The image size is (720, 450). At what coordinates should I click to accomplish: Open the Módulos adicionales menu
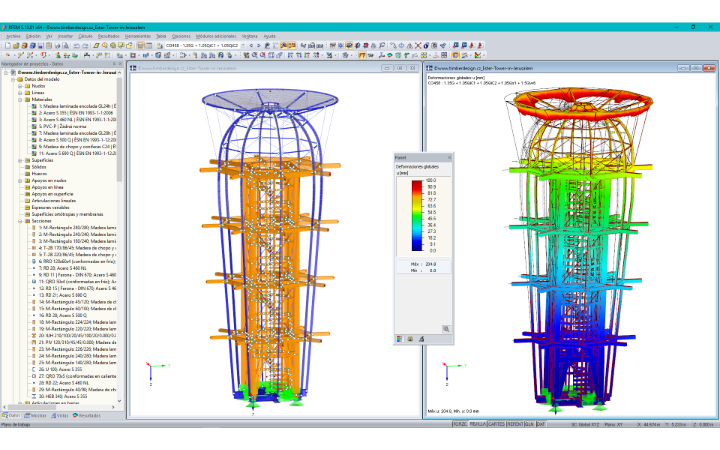[x=216, y=36]
